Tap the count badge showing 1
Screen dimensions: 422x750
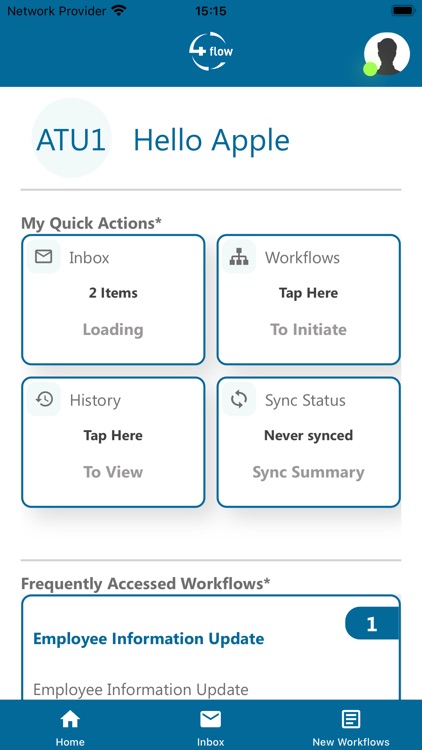coord(372,624)
